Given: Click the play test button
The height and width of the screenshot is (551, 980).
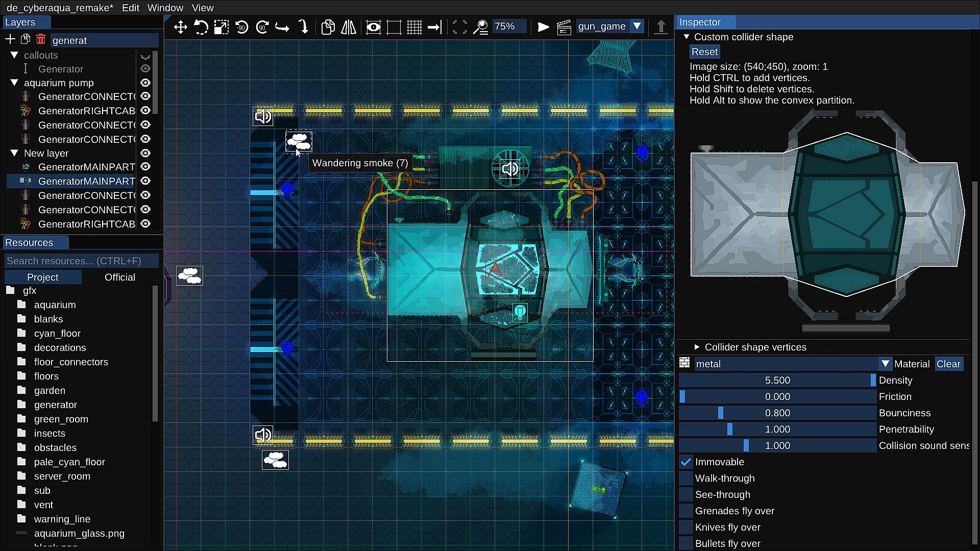Looking at the screenshot, I should 544,27.
